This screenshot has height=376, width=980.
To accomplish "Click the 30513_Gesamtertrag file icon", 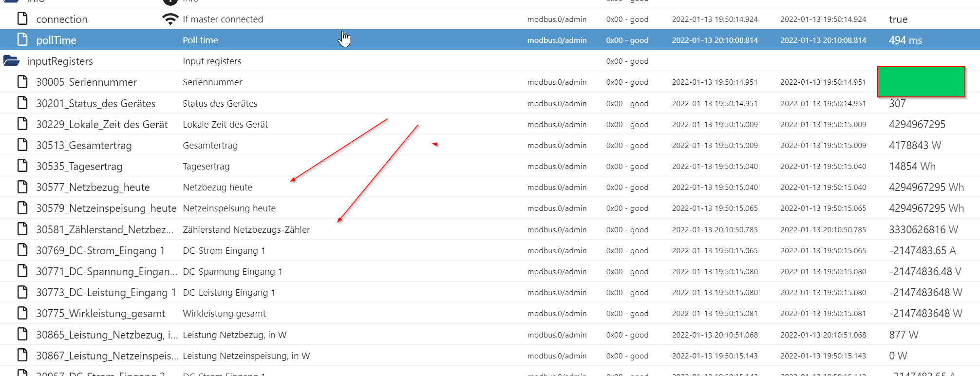I will coord(22,145).
